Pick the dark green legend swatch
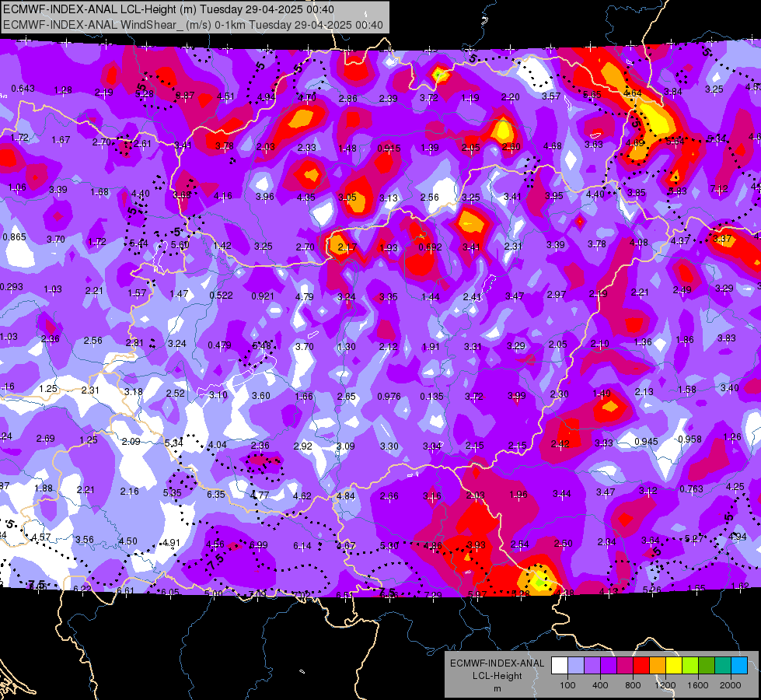The width and height of the screenshot is (761, 700). click(707, 666)
